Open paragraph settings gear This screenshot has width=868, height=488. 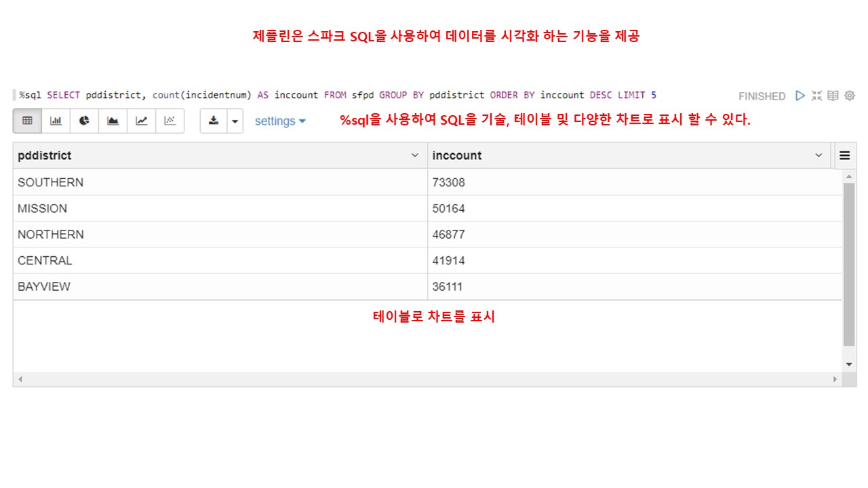[850, 96]
